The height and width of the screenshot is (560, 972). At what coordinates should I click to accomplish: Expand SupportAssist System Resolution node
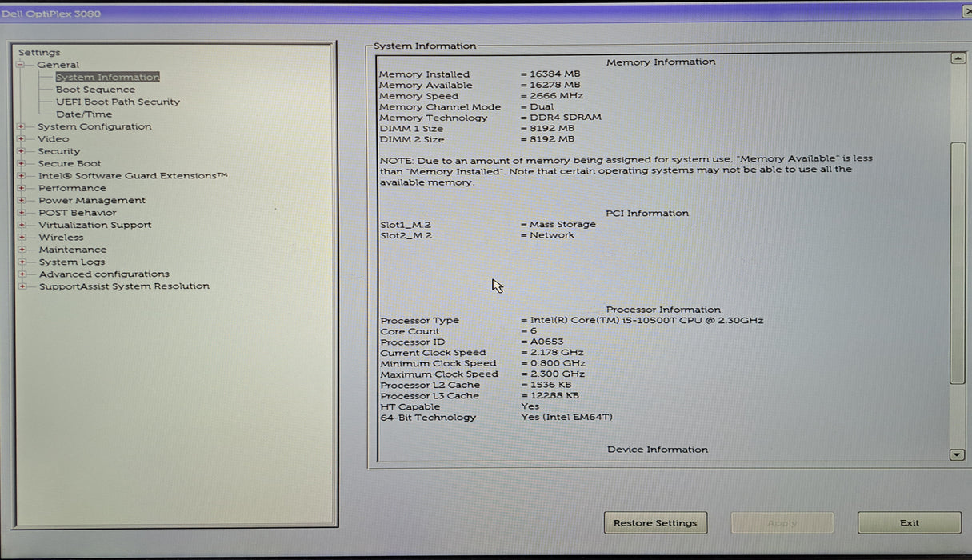point(21,286)
